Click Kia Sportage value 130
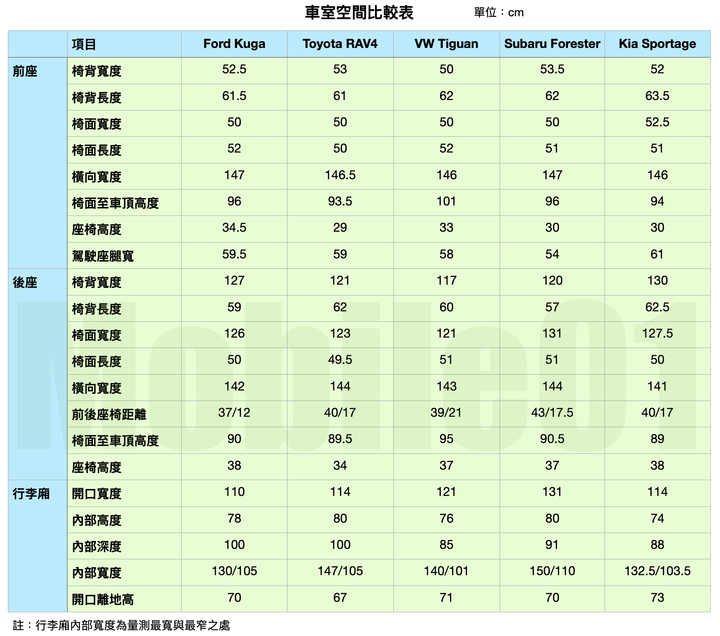This screenshot has height=636, width=720. (x=657, y=281)
